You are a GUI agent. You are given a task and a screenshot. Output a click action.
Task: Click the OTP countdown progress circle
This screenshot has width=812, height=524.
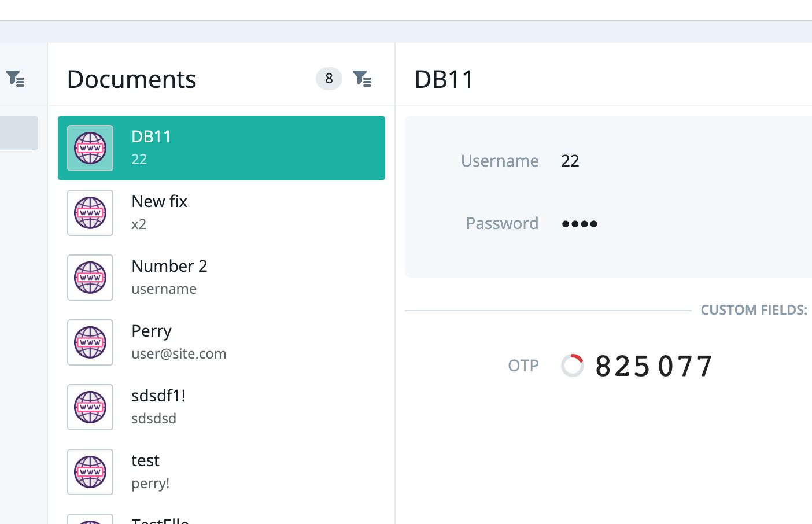coord(573,366)
